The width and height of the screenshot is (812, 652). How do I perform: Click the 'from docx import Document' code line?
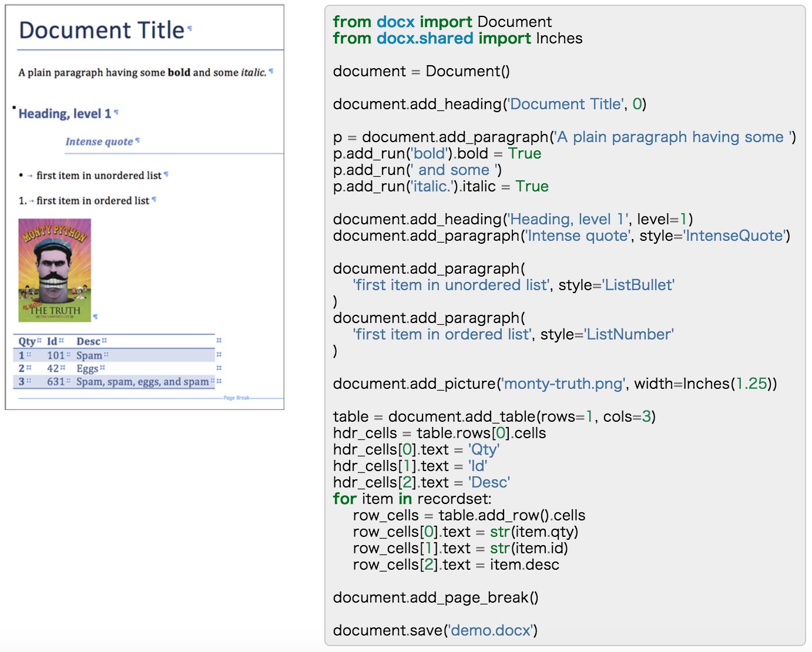pos(442,22)
